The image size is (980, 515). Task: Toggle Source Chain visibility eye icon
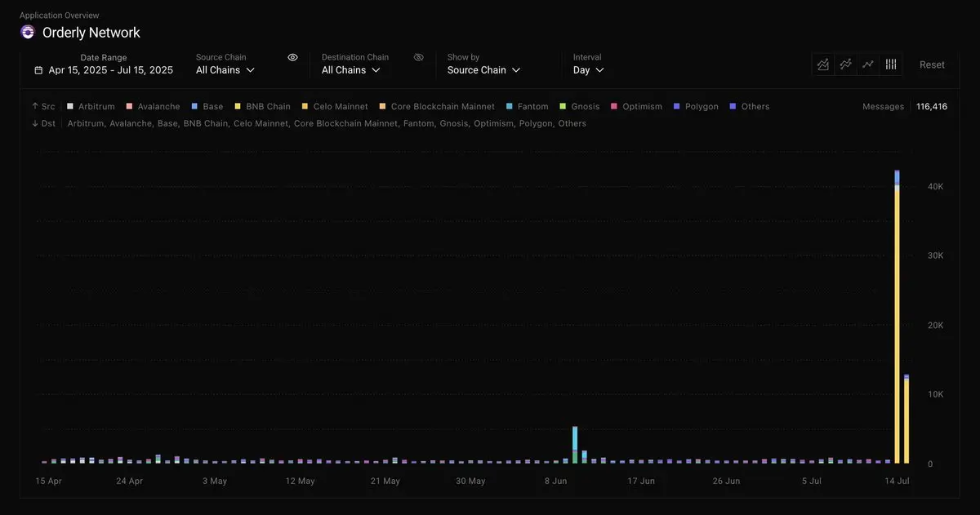[292, 57]
